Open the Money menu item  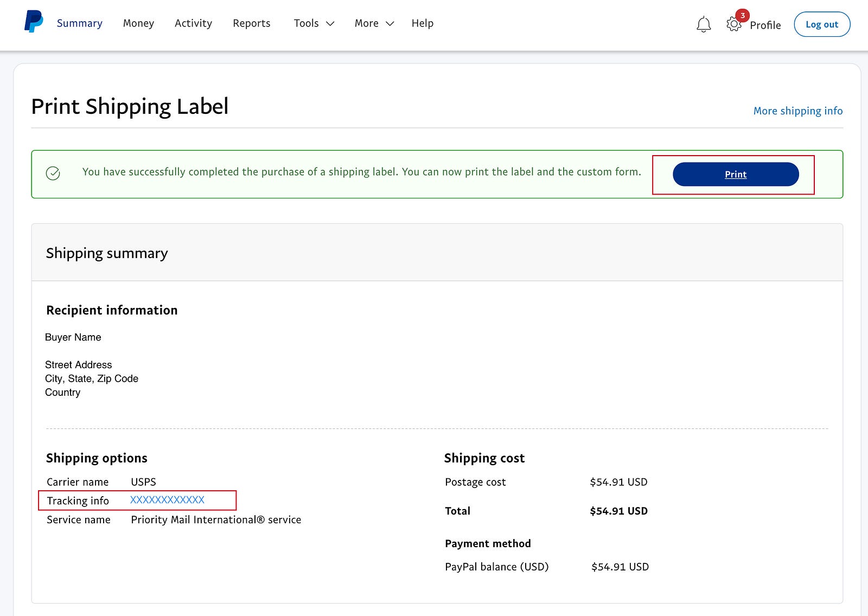click(138, 23)
